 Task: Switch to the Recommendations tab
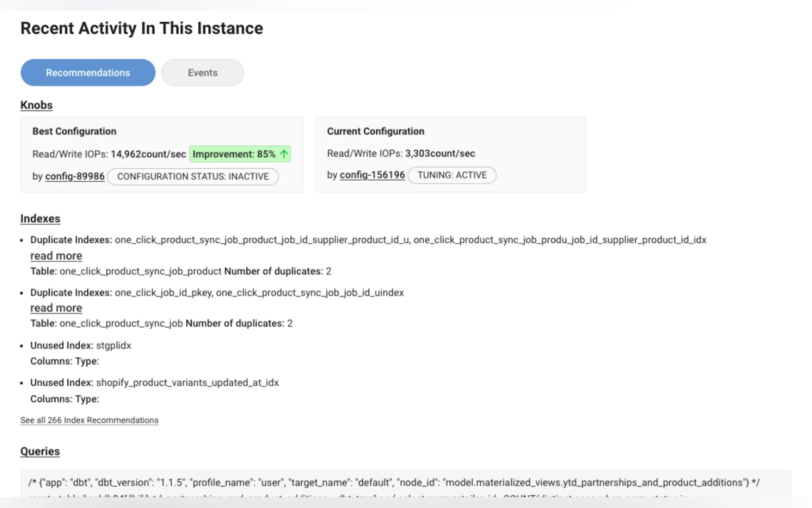88,73
